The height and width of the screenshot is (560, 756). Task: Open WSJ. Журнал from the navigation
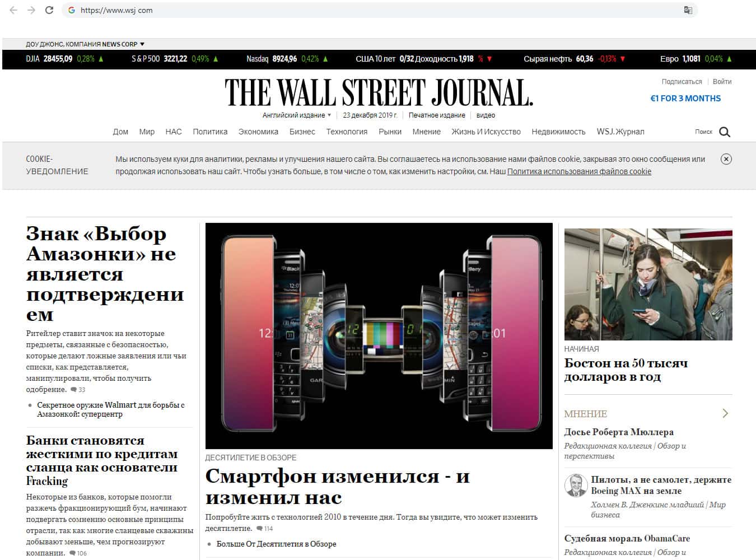click(x=620, y=132)
